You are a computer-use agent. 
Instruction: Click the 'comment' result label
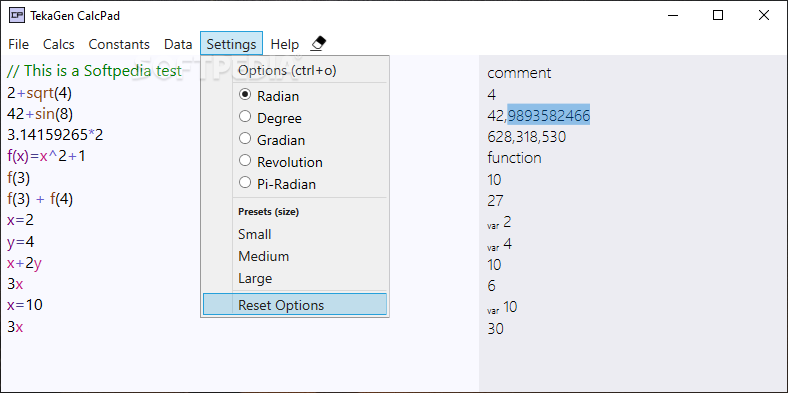click(519, 73)
